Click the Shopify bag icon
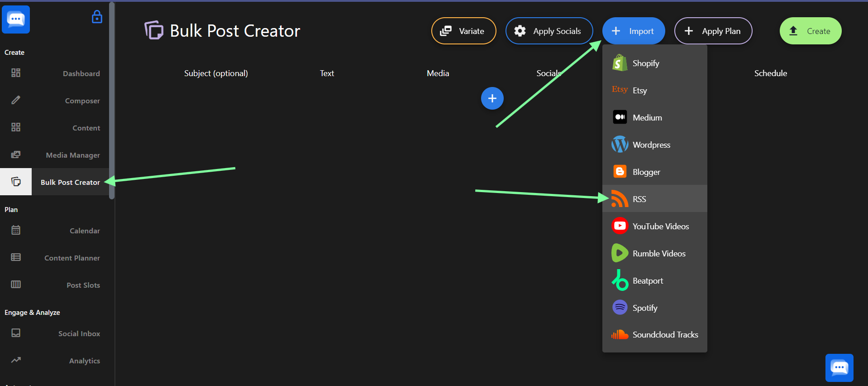 click(x=620, y=63)
